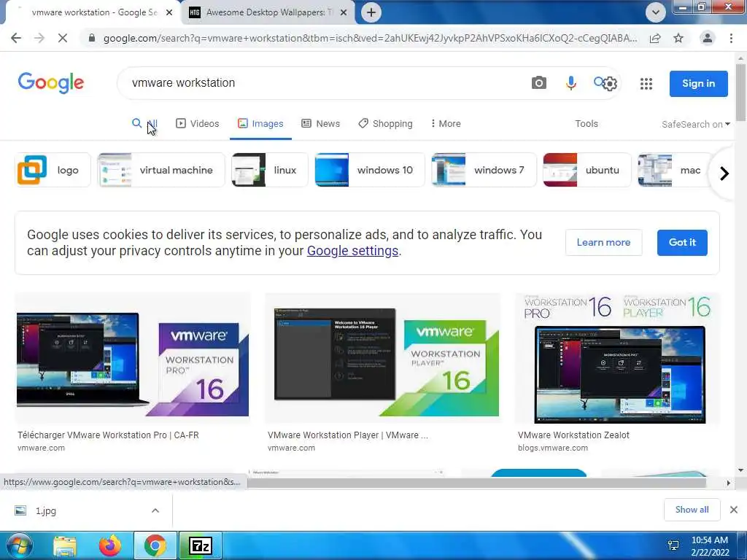
Task: Switch to Shopping tab
Action: click(x=385, y=124)
